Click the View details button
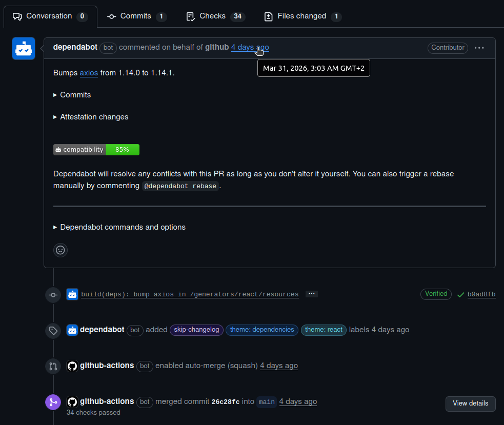This screenshot has height=425, width=504. (470, 403)
